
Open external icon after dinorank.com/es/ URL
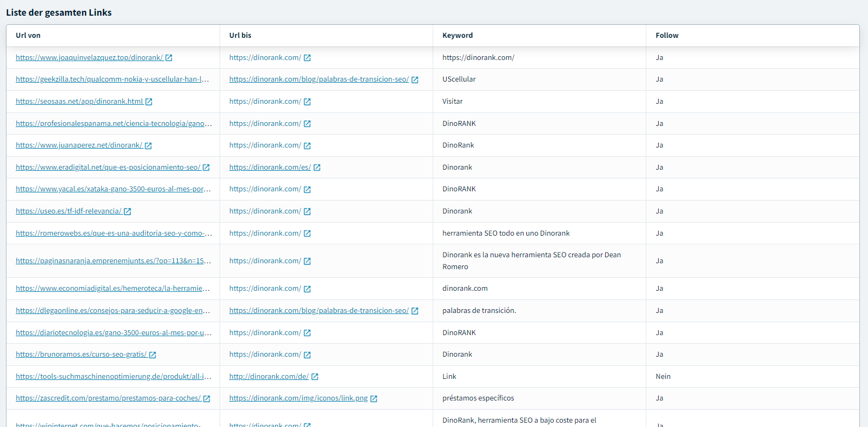[317, 168]
